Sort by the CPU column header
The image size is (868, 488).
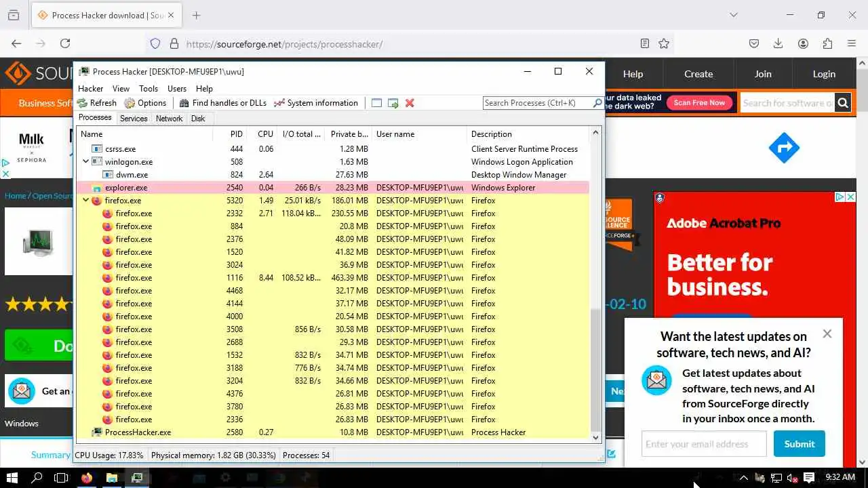[x=262, y=134]
